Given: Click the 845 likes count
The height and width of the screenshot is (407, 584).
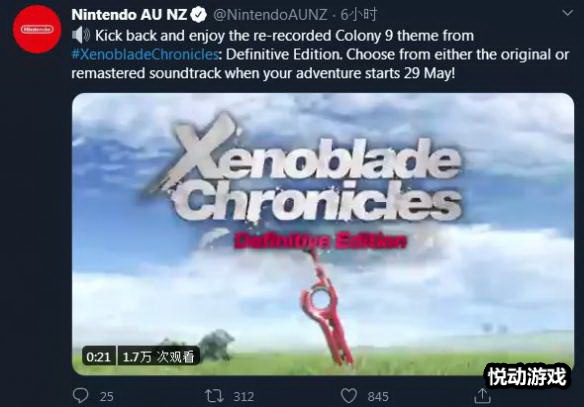Looking at the screenshot, I should coord(378,397).
